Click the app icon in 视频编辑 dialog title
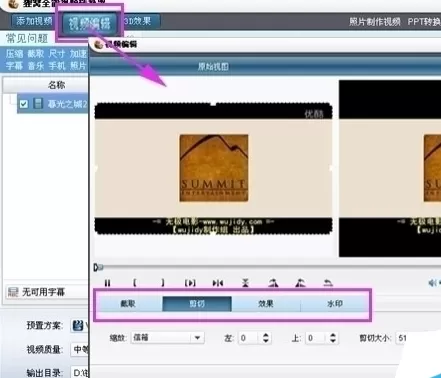Viewport: 441px width, 378px height. click(99, 44)
